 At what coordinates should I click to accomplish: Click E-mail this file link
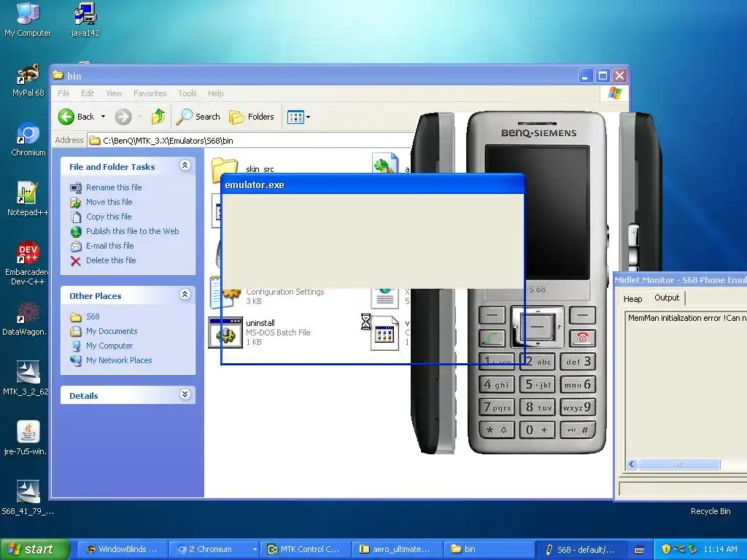tap(109, 246)
